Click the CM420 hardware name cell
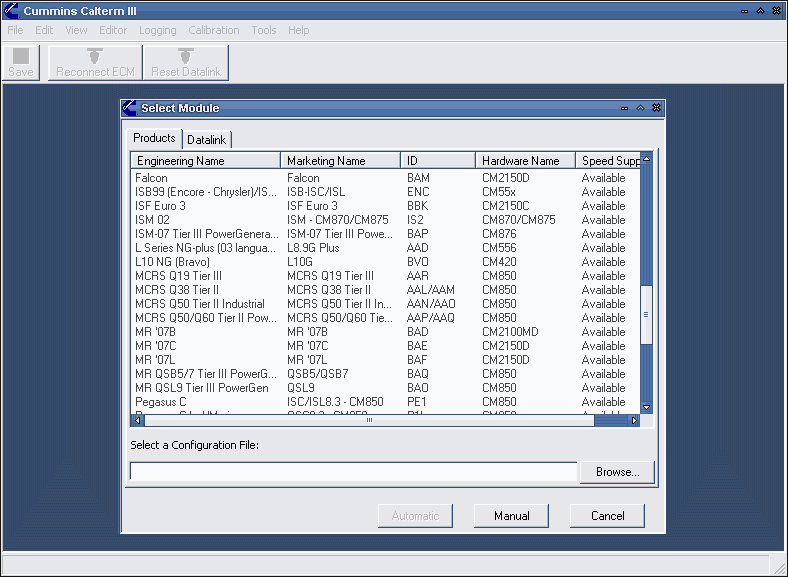Screen dimensions: 788x577 [499, 262]
